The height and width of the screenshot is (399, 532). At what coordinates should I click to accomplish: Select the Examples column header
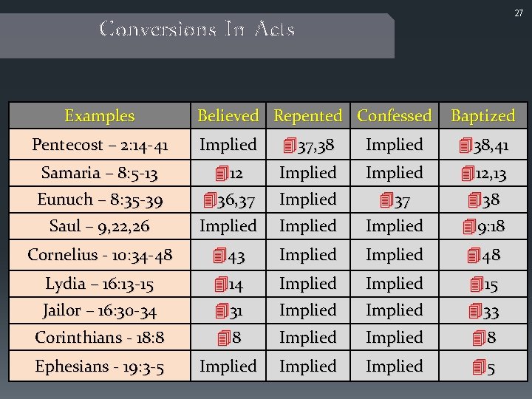(100, 116)
